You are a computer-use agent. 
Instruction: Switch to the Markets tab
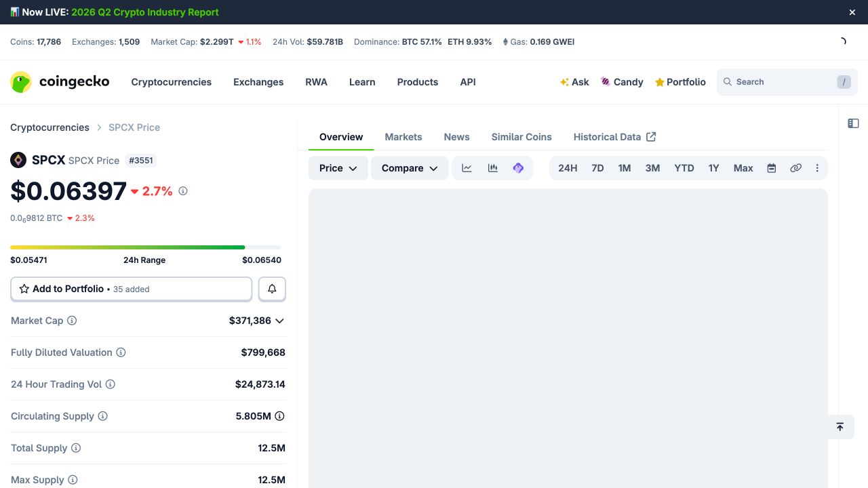pos(403,137)
